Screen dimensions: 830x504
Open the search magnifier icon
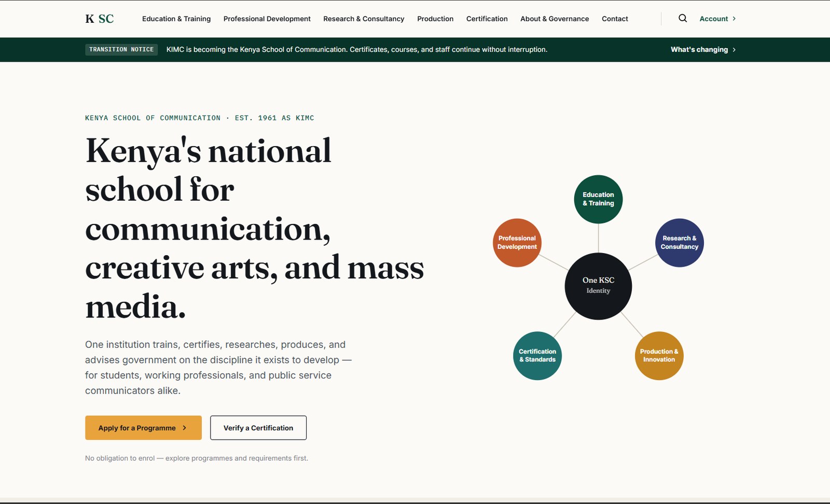point(683,18)
